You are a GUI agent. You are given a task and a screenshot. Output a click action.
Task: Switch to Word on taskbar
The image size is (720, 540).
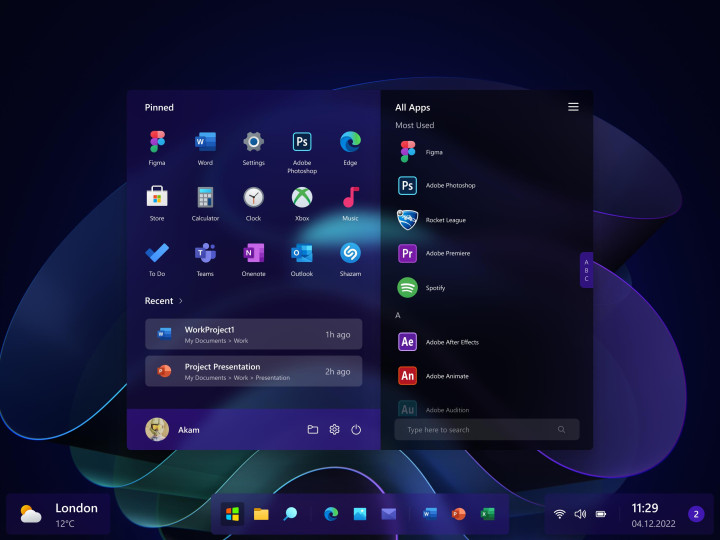tap(430, 514)
